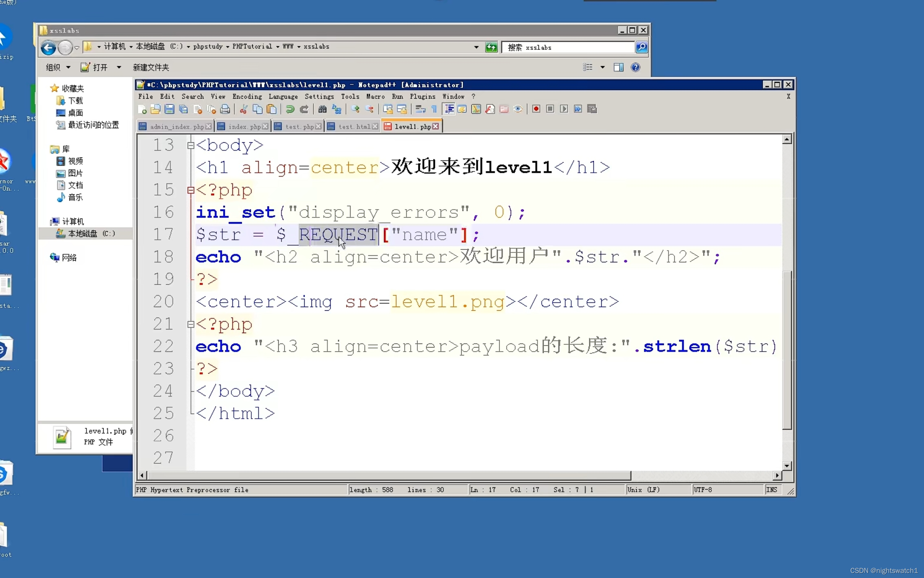This screenshot has height=578, width=924.
Task: Click the Stop Recording macro icon
Action: coord(550,109)
